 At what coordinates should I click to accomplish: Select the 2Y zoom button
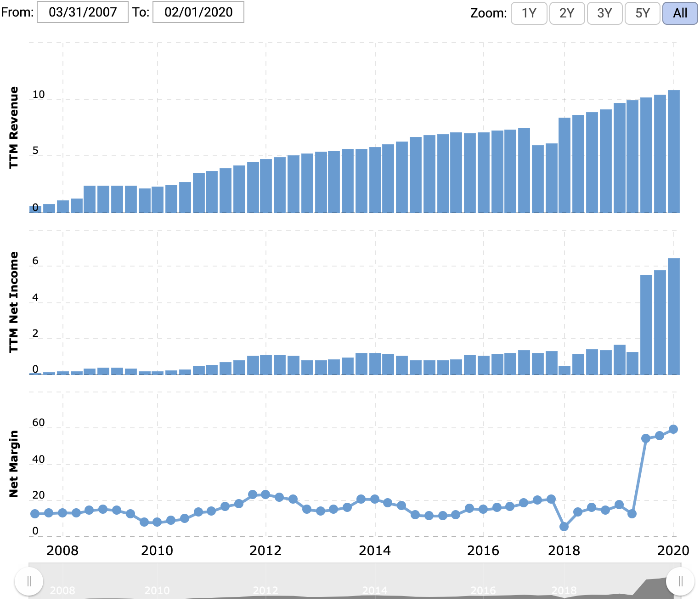(567, 13)
